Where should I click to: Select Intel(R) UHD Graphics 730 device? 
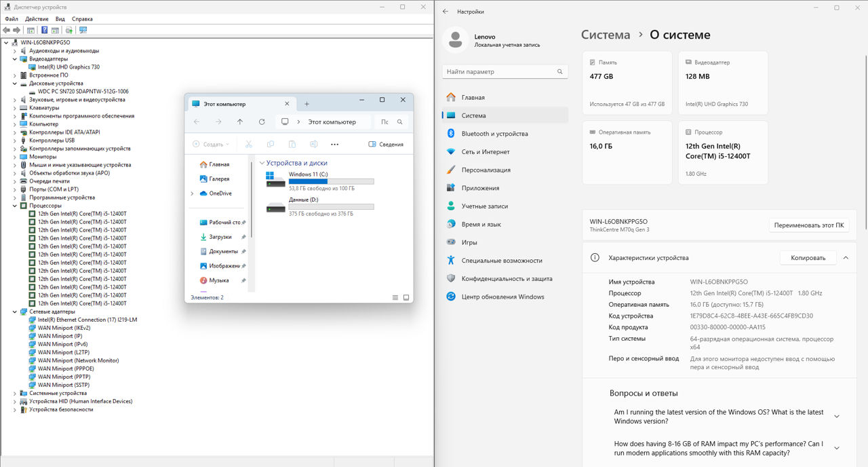click(68, 67)
